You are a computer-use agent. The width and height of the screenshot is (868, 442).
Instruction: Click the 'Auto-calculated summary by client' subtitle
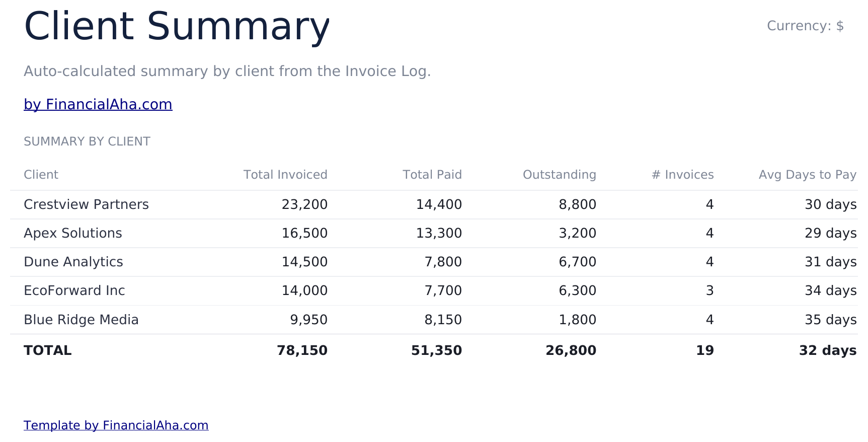click(x=227, y=71)
